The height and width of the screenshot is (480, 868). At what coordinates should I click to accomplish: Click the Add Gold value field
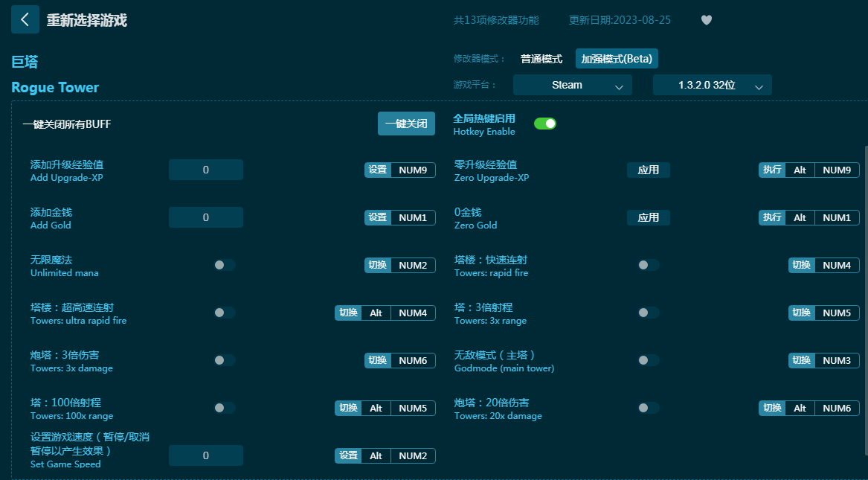pos(206,217)
